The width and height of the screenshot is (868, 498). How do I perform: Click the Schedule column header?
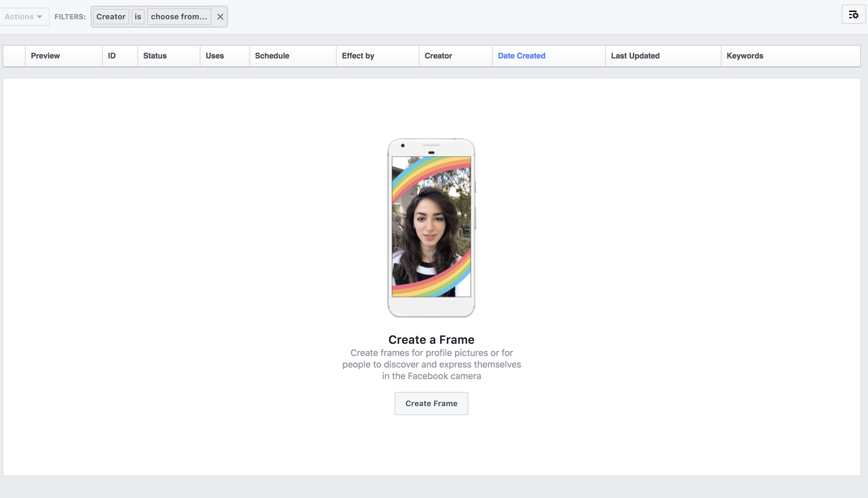(272, 56)
